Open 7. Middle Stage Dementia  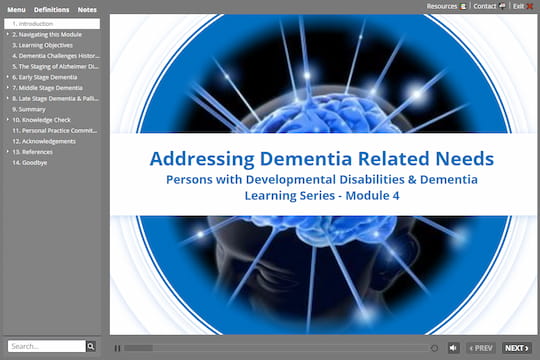pyautogui.click(x=48, y=88)
